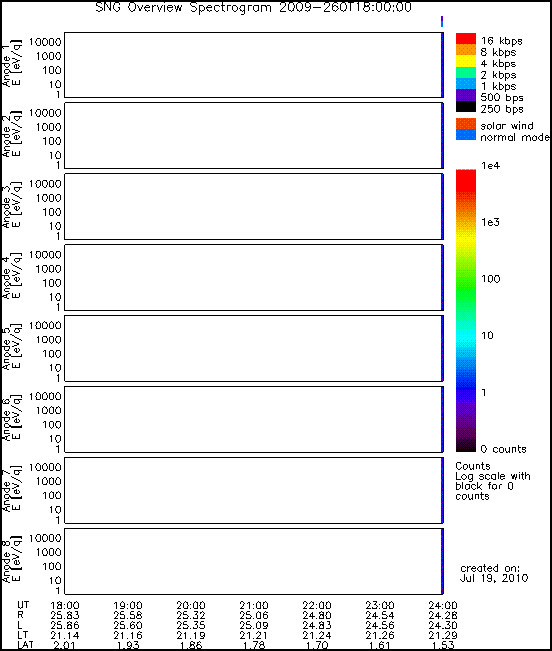The height and width of the screenshot is (651, 552).
Task: Click the small telemetry mode marker above the panels
Action: click(x=442, y=22)
